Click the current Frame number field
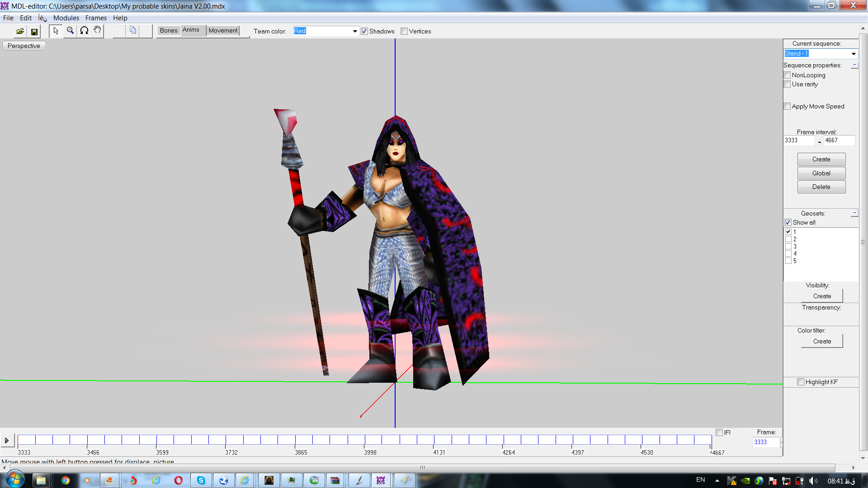 click(766, 442)
